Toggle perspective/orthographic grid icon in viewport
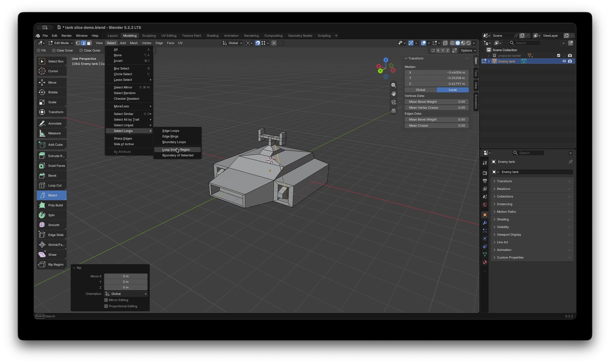 point(393,111)
